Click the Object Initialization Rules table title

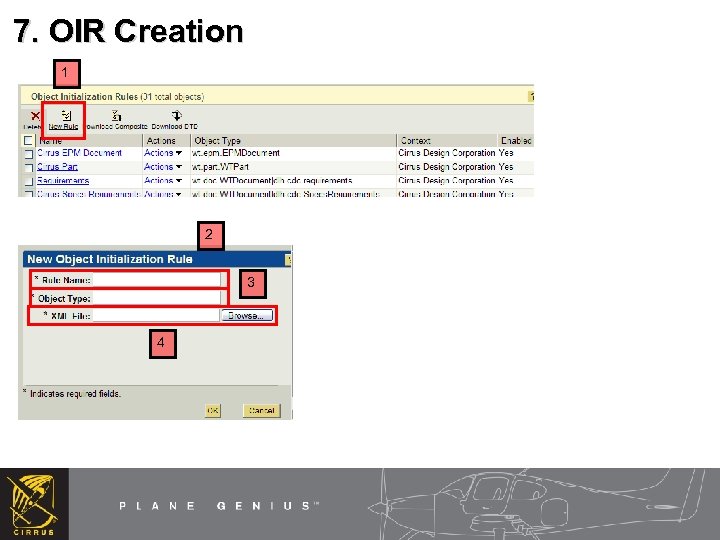coord(118,96)
